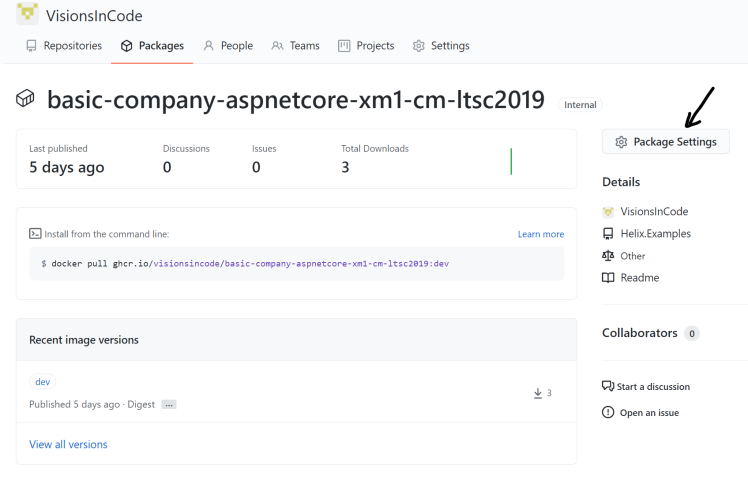
Task: Click the VisionsInCode organization avatar icon
Action: click(x=27, y=14)
